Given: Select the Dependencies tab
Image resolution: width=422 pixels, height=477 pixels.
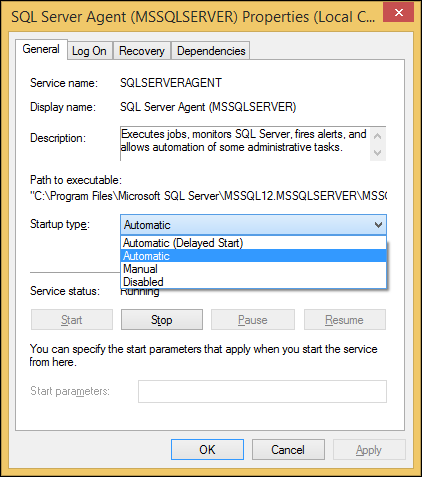Looking at the screenshot, I should tap(211, 51).
